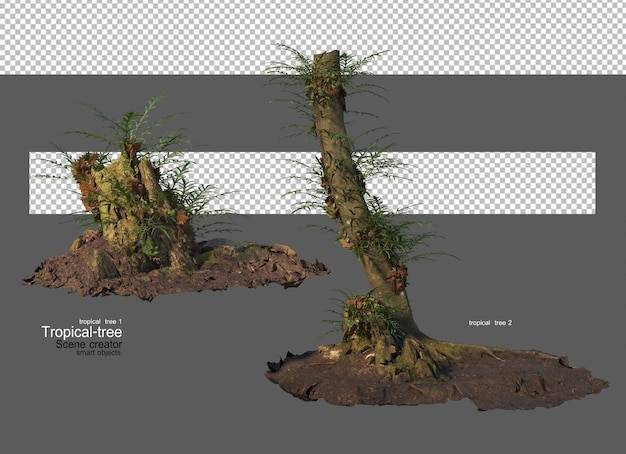This screenshot has width=626, height=454.
Task: Click the tall fern fronds above the stump
Action: [x=132, y=122]
